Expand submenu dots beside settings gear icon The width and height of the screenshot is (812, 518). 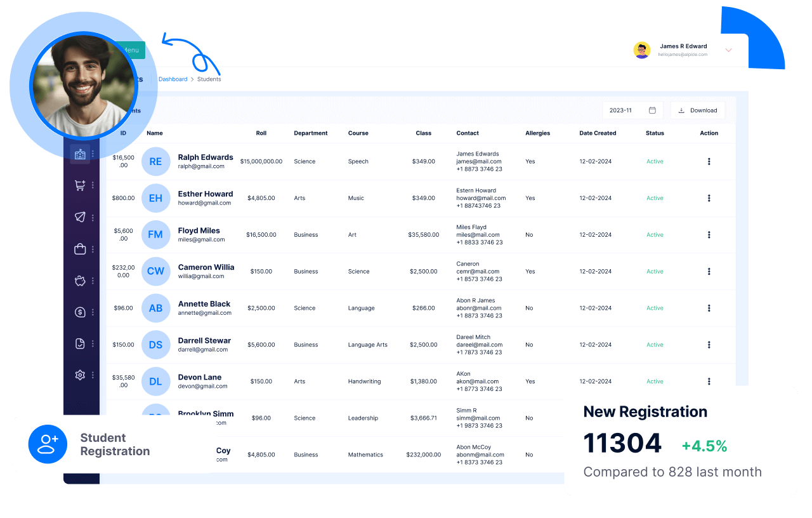93,375
